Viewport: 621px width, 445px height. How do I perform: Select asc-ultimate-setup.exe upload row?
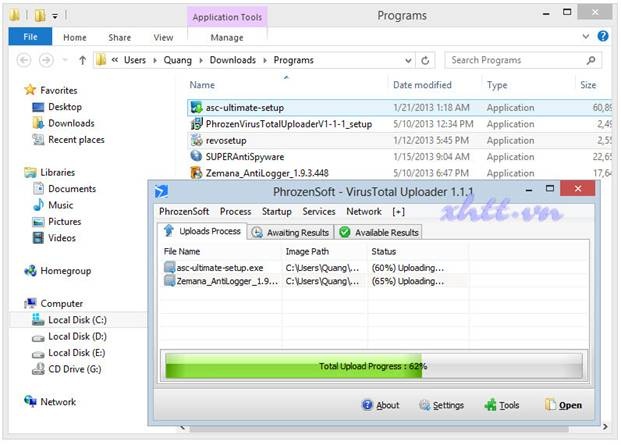pyautogui.click(x=315, y=268)
